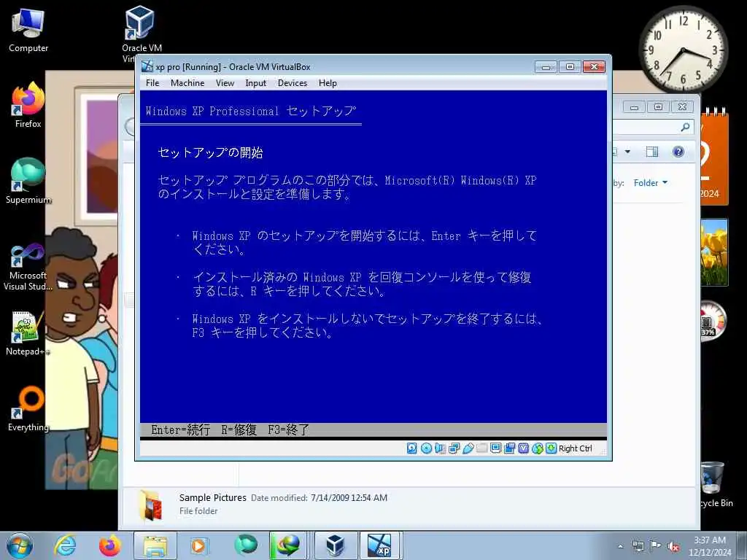Screen dimensions: 747x560
Task: Click the Sample Pictures name in details pane
Action: [x=212, y=497]
